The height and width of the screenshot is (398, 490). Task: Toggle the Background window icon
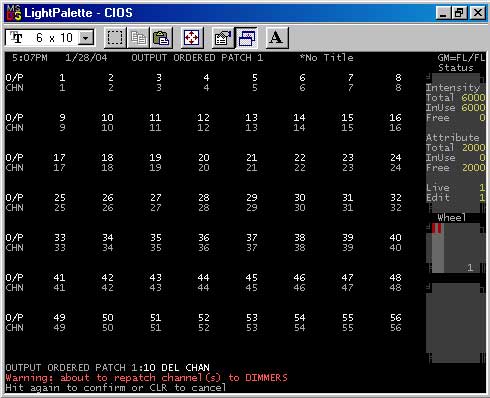click(x=246, y=38)
